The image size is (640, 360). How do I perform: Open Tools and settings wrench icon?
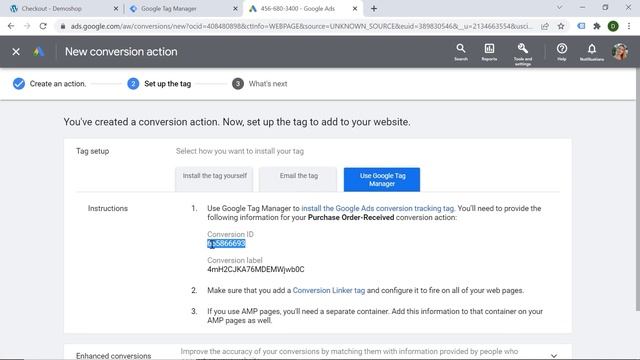point(522,53)
